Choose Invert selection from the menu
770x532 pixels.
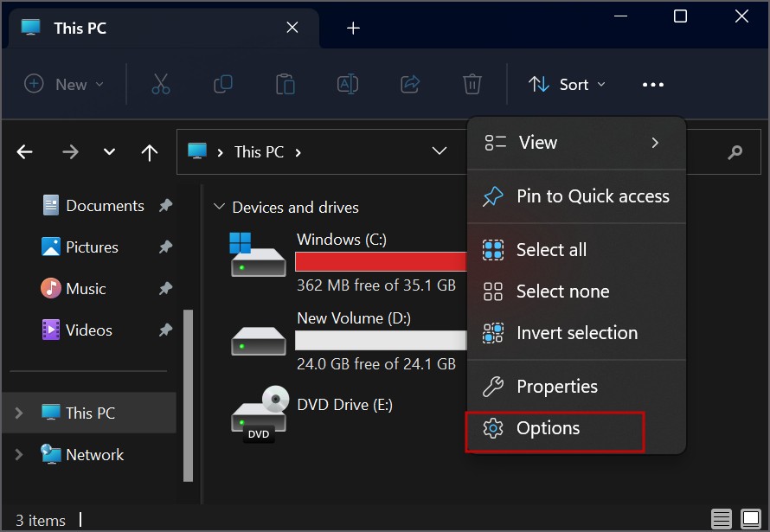[575, 333]
